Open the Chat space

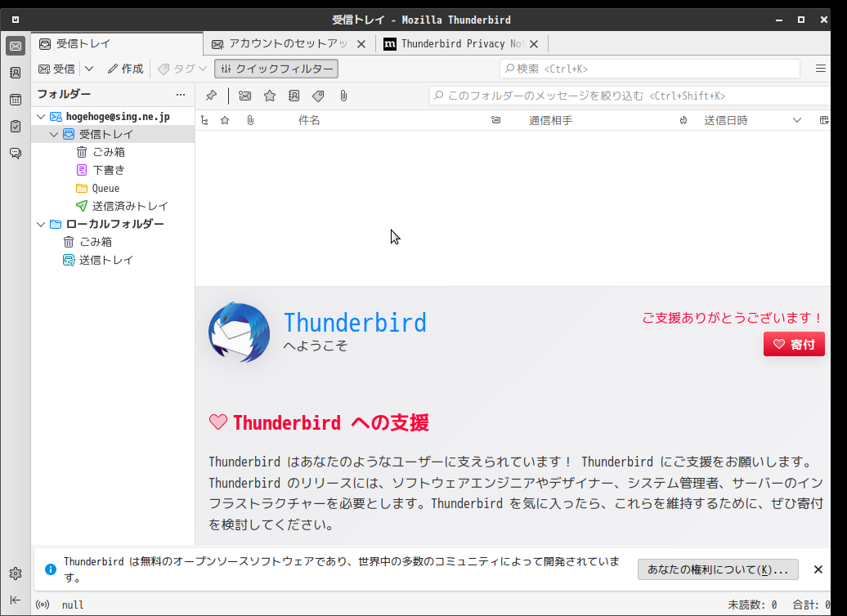[16, 154]
